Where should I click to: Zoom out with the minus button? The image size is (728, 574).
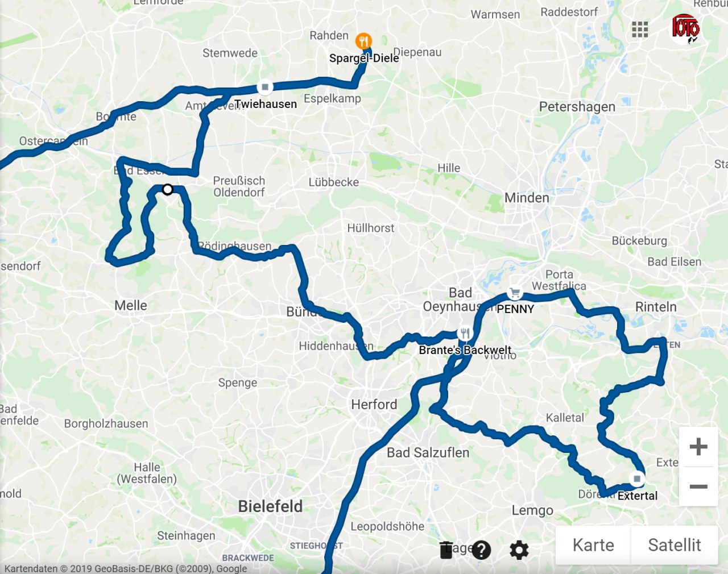[698, 486]
